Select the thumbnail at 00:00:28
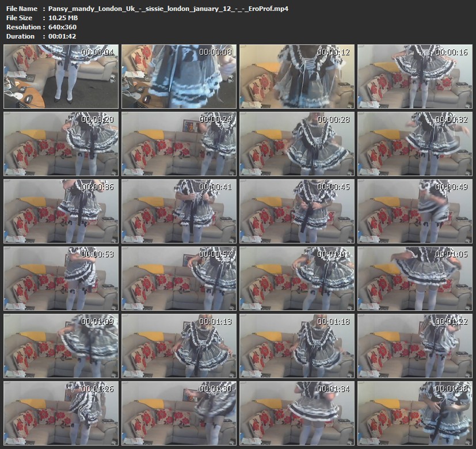Viewport: 476px width, 449px height. tap(296, 143)
